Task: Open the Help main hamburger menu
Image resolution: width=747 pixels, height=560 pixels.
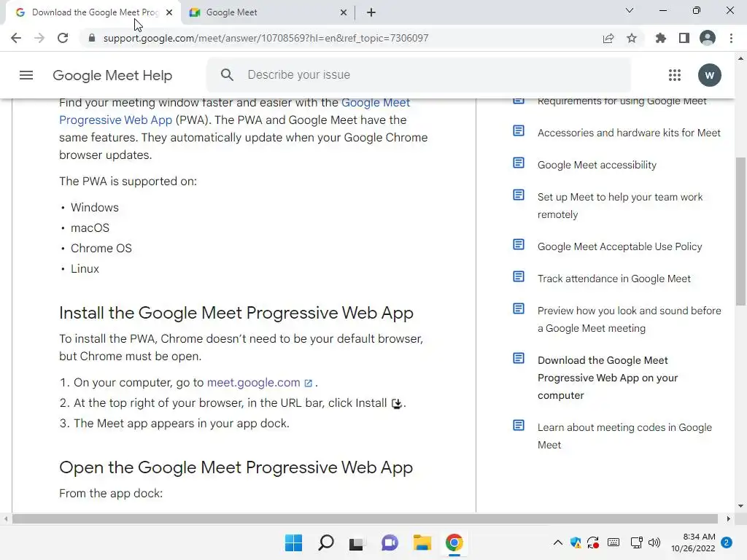Action: pos(26,75)
